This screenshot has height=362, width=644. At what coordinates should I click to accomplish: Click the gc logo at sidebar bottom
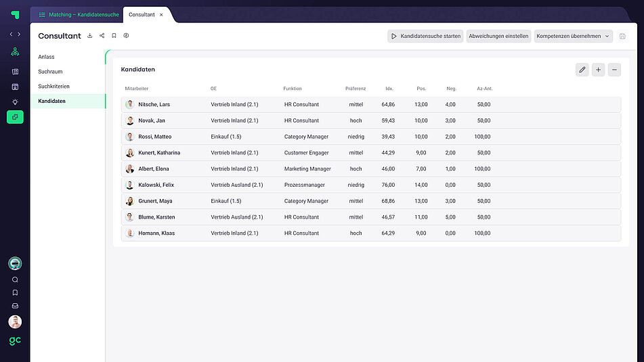[x=15, y=340]
